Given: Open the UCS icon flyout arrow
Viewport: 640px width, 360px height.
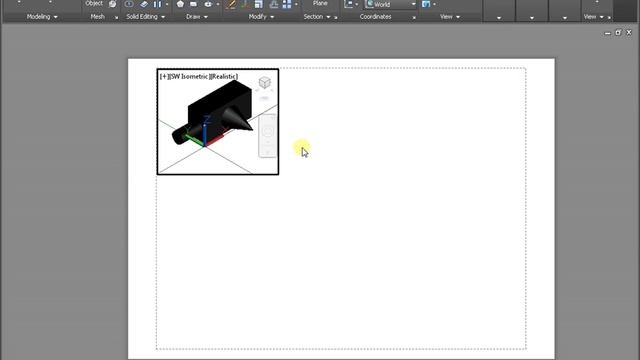Looking at the screenshot, I should pyautogui.click(x=356, y=4).
